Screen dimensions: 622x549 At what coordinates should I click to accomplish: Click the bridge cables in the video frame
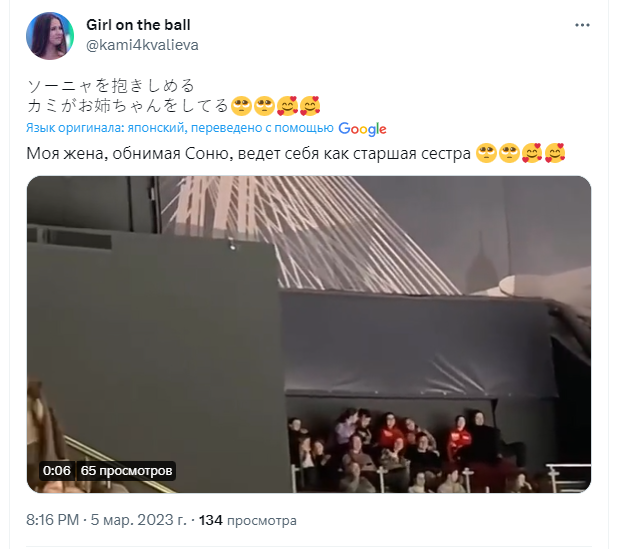coord(309,234)
